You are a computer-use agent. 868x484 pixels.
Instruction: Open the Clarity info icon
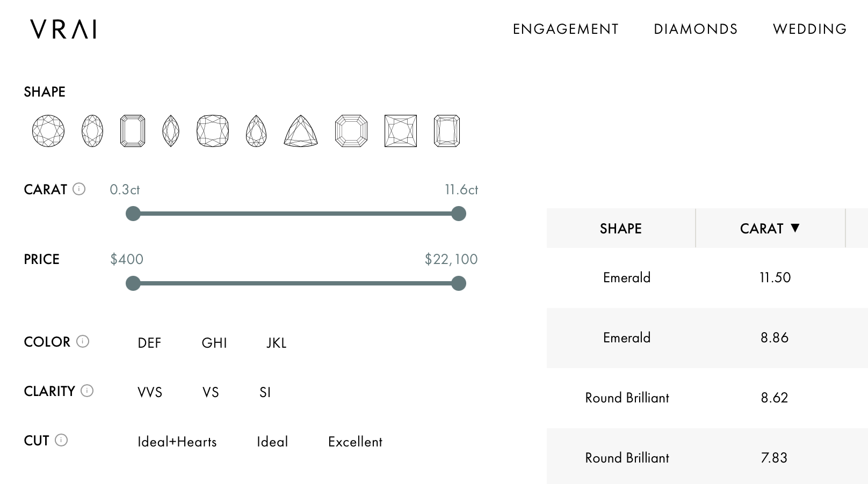(87, 391)
